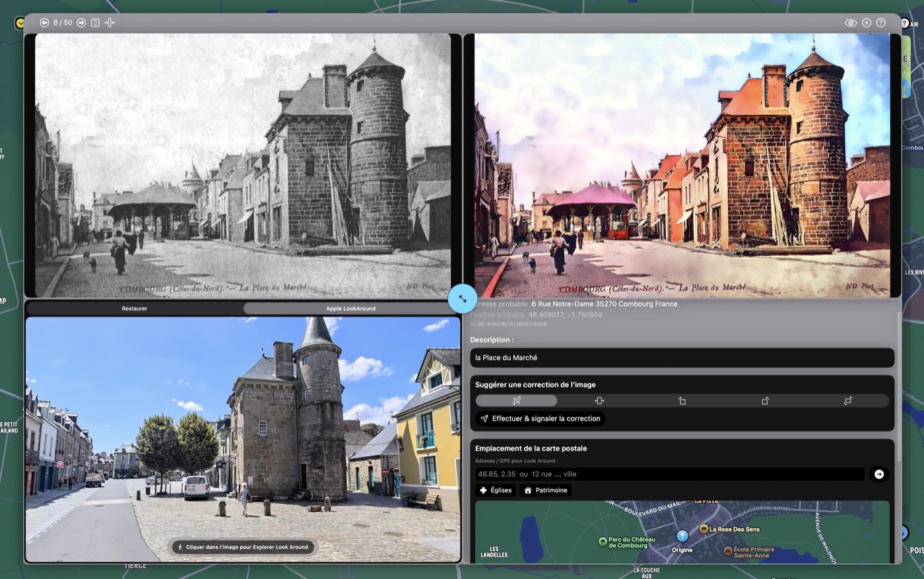Click the split-compare icon in top toolbar
This screenshot has width=924, height=579.
coord(110,22)
